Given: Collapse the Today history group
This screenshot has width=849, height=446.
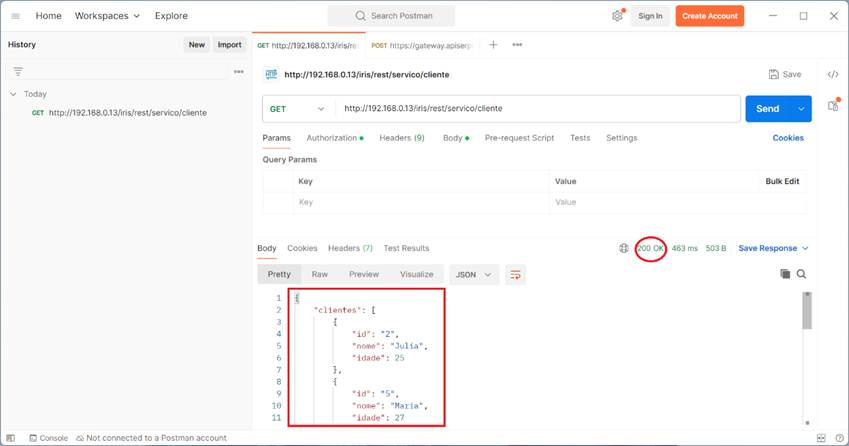Looking at the screenshot, I should pos(13,94).
